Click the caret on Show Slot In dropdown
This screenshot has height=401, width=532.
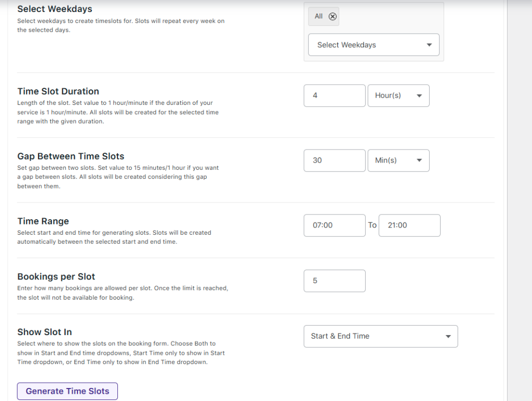click(x=448, y=337)
